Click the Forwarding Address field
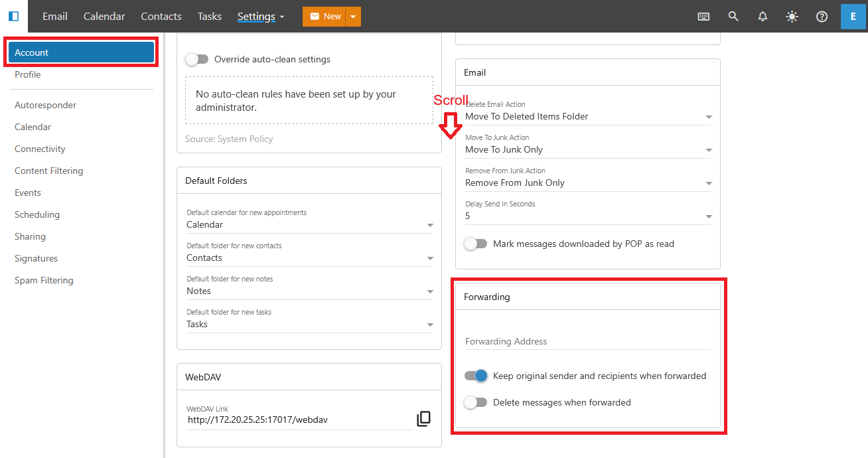Screen dimensions: 868x458 point(587,341)
